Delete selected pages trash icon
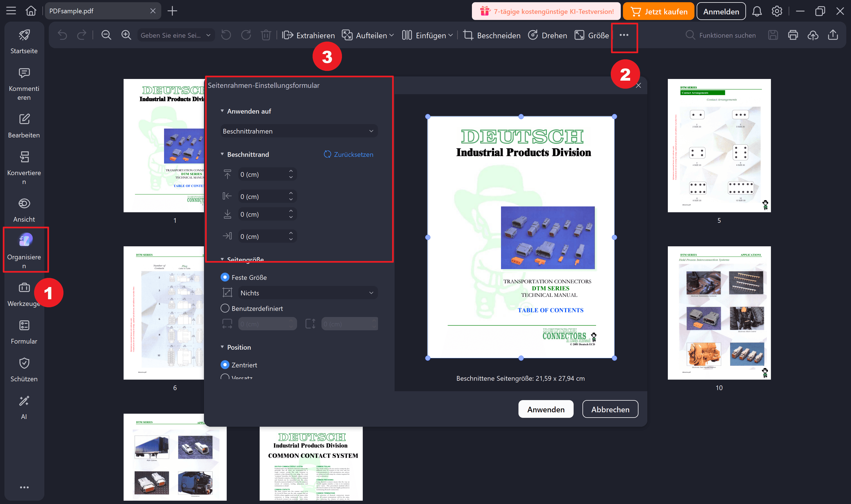 (266, 35)
